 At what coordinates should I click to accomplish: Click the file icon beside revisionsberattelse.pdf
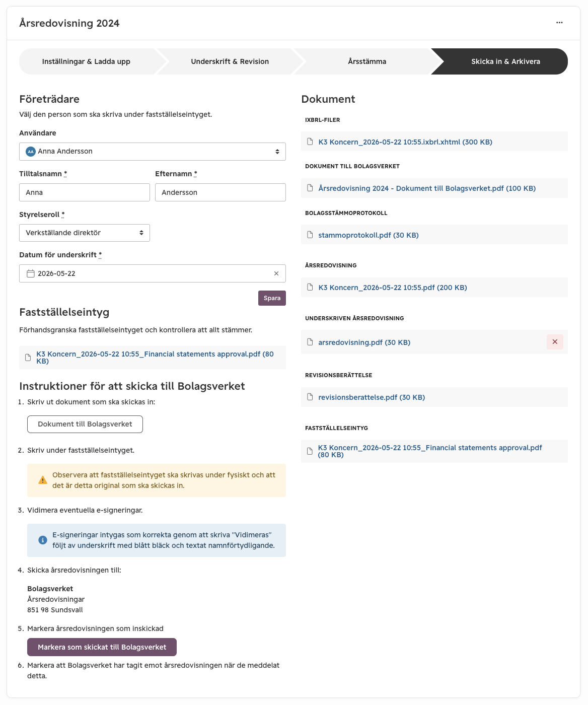point(311,397)
